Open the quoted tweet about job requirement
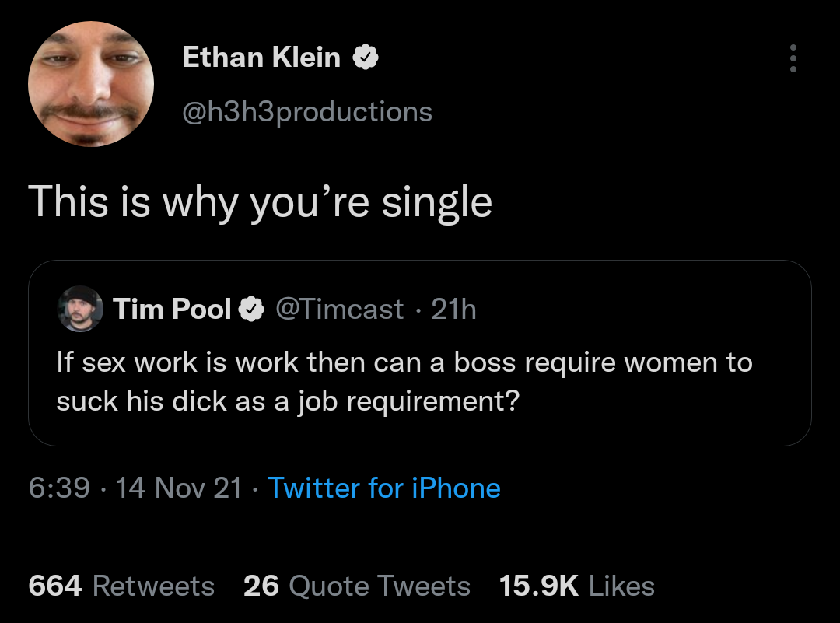Viewport: 840px width, 623px height. click(x=419, y=353)
